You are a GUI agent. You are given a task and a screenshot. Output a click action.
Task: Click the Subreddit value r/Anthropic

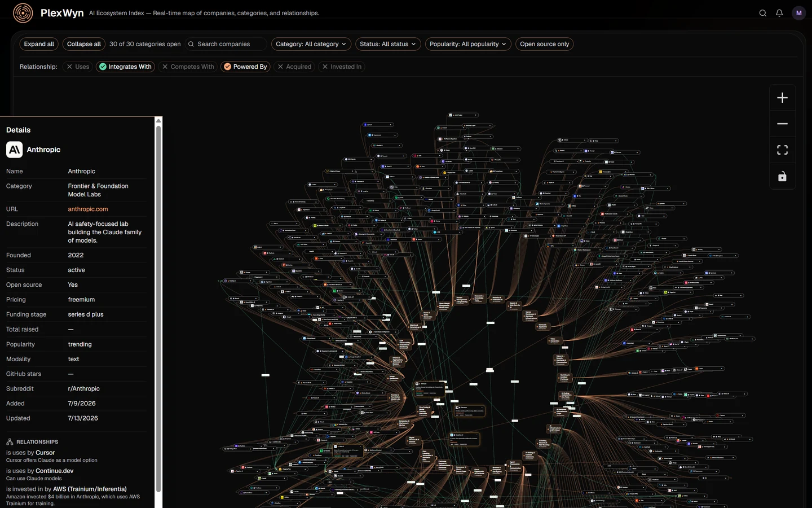[x=84, y=389]
